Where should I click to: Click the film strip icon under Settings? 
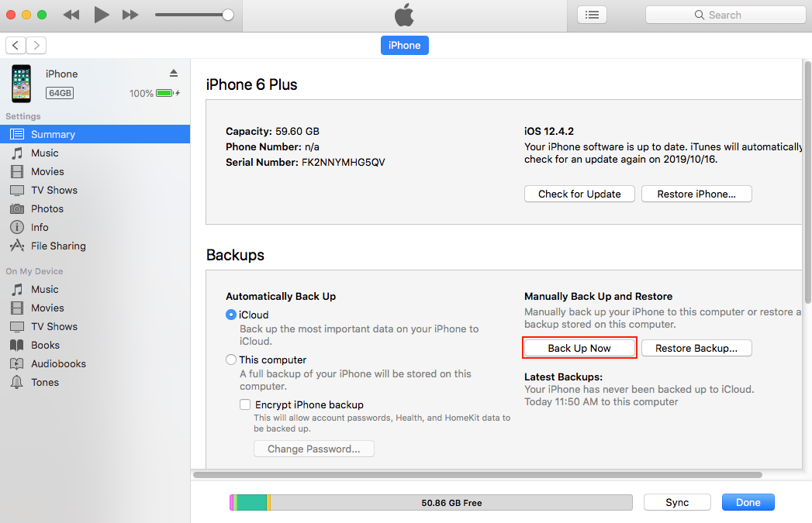pos(17,172)
